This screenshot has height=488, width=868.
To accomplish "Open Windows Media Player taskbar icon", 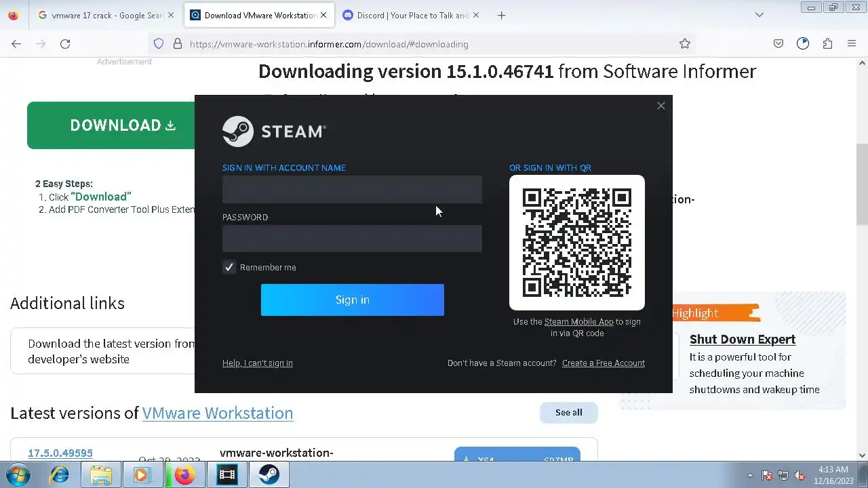I will point(141,475).
